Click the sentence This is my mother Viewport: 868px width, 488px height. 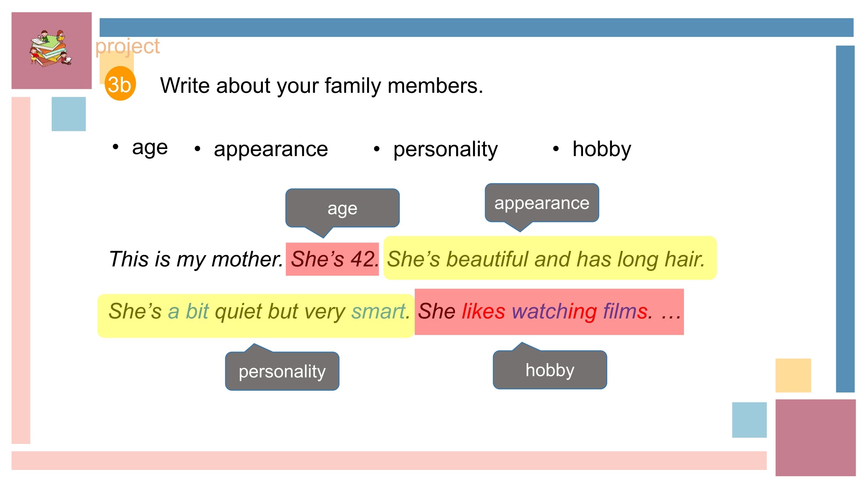pyautogui.click(x=196, y=259)
